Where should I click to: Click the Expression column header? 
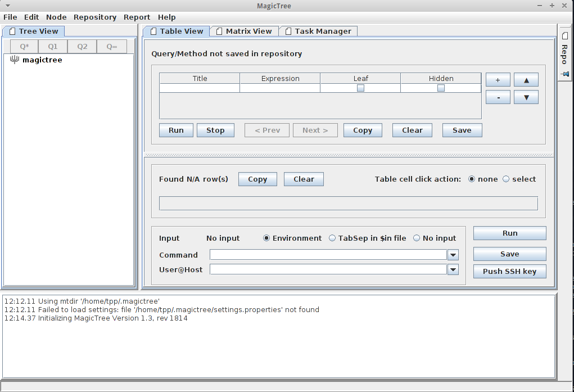tap(280, 78)
